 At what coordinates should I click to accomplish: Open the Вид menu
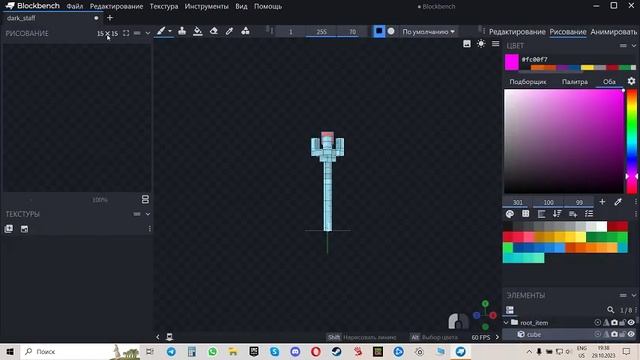(x=241, y=7)
